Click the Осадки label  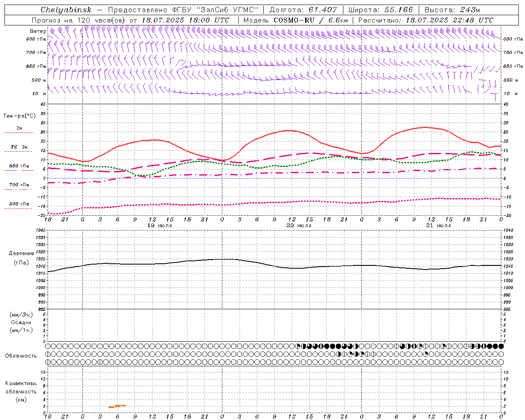(21, 322)
